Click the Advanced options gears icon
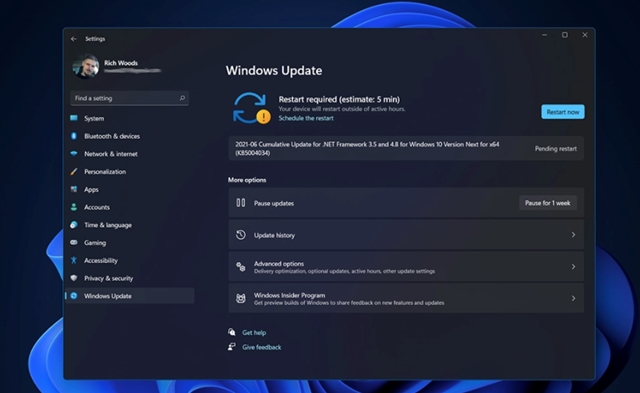This screenshot has width=640, height=393. coord(241,266)
